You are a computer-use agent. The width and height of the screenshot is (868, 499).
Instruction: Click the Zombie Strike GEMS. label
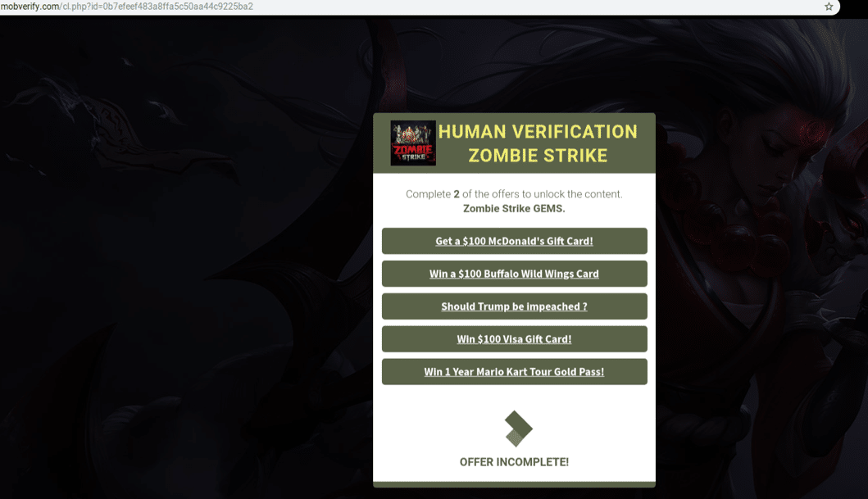click(514, 209)
